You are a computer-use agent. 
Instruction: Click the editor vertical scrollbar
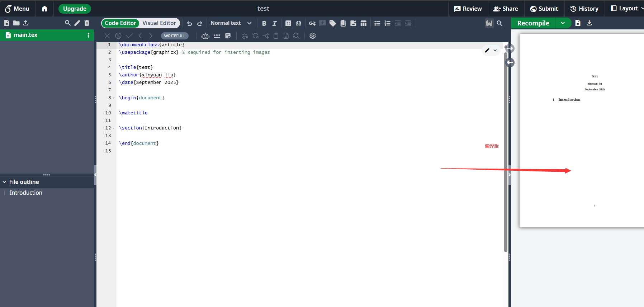click(506, 152)
